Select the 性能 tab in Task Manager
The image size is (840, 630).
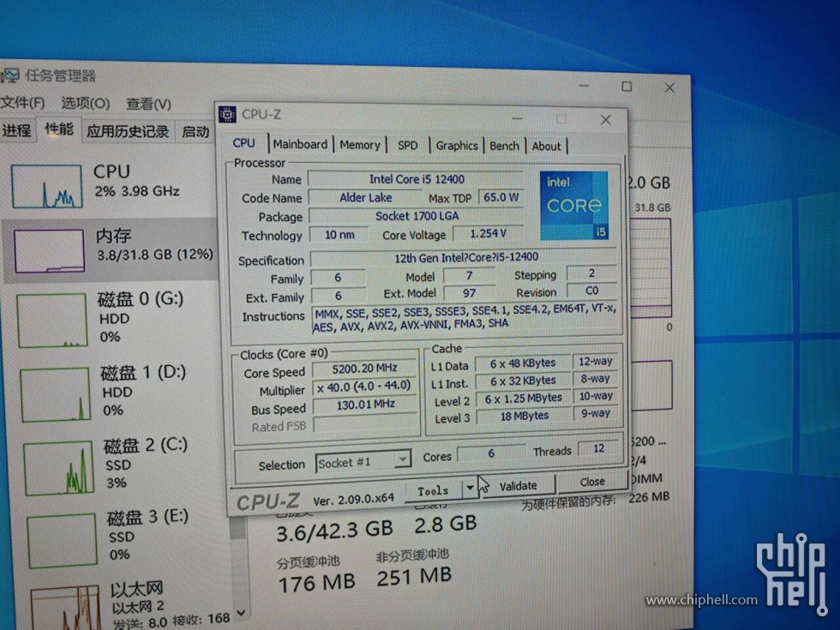pos(59,129)
